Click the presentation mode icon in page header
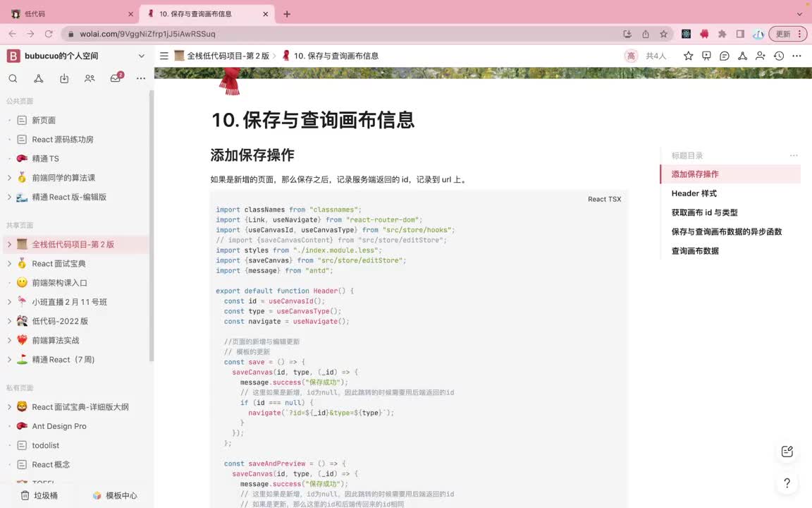This screenshot has width=812, height=508. (x=706, y=56)
